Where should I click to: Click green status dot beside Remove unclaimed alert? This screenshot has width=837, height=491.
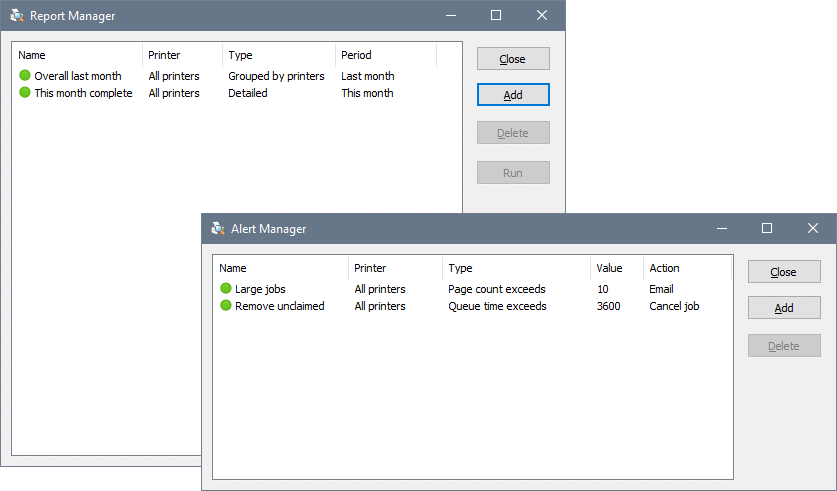pos(226,305)
